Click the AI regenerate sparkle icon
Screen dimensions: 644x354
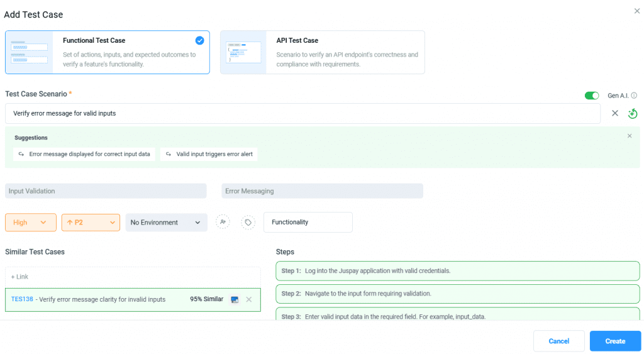633,114
